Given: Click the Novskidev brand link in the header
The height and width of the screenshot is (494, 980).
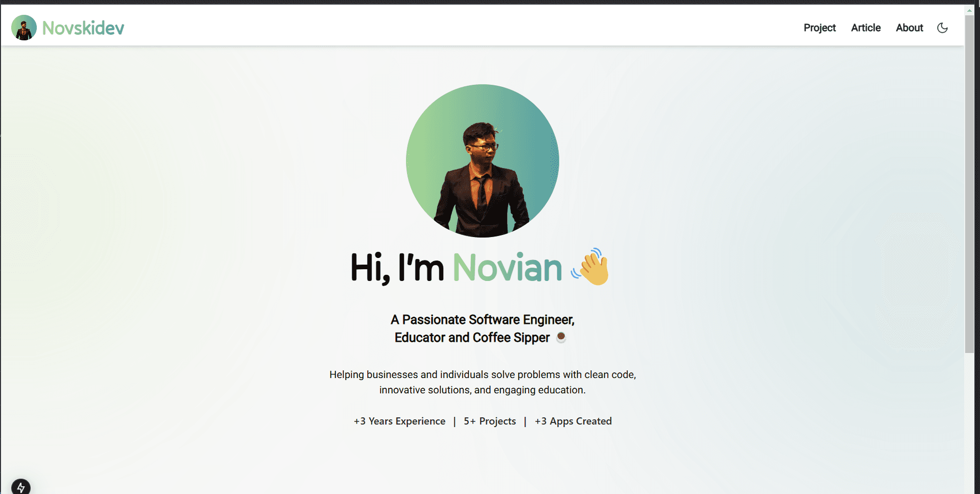Looking at the screenshot, I should pos(67,28).
